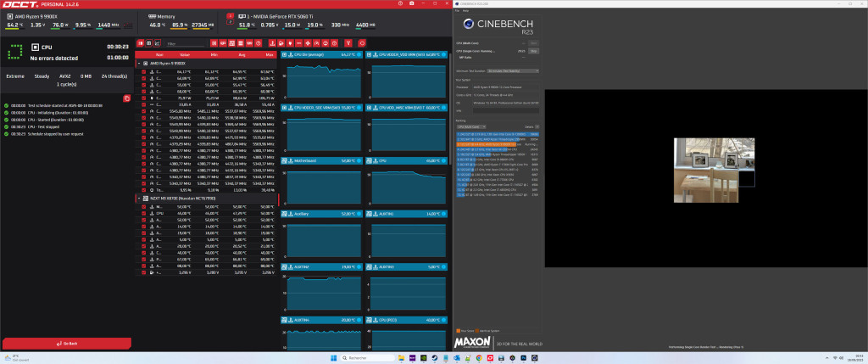Open Help menu in Cinebench
Viewport: 868px width, 364px height.
[x=465, y=10]
